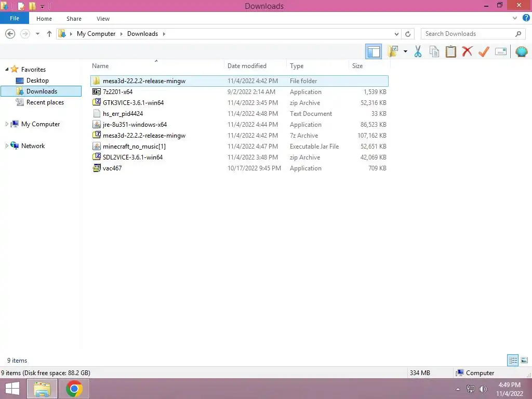Click the New folder quick access icon

(32, 6)
